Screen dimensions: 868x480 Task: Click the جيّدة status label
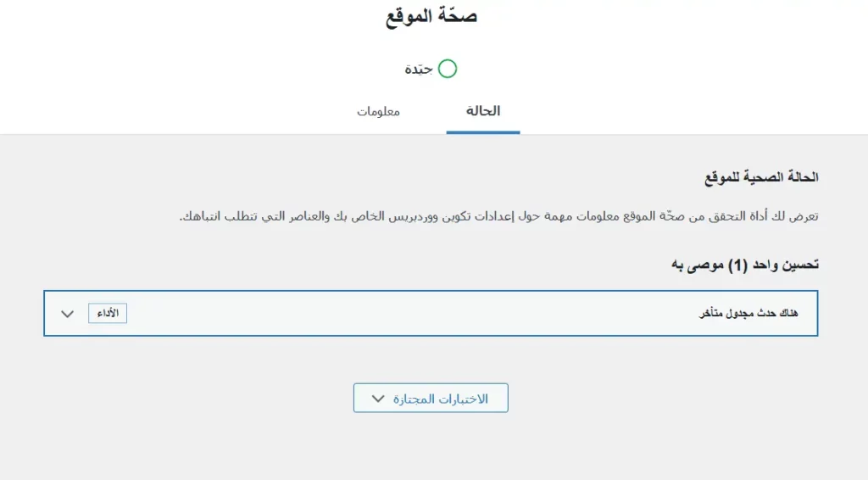(419, 70)
